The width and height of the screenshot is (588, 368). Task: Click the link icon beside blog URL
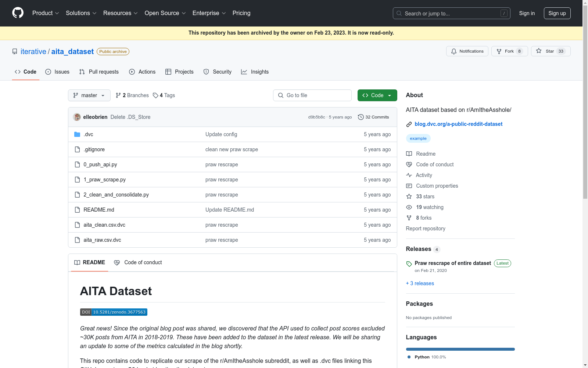(x=409, y=124)
